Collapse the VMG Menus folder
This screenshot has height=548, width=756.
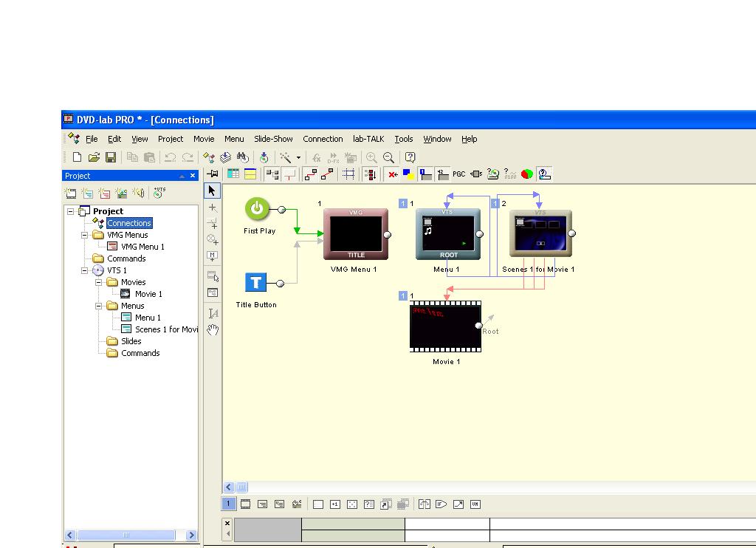click(x=84, y=235)
